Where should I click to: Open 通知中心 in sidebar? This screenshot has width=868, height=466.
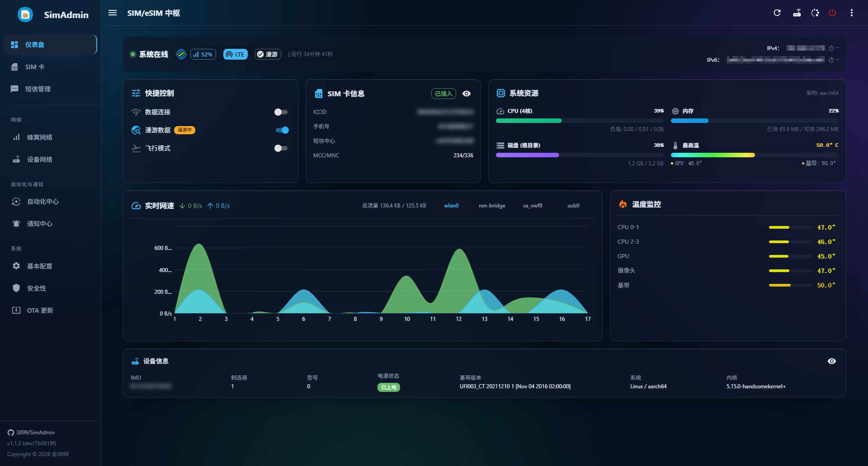pos(50,224)
